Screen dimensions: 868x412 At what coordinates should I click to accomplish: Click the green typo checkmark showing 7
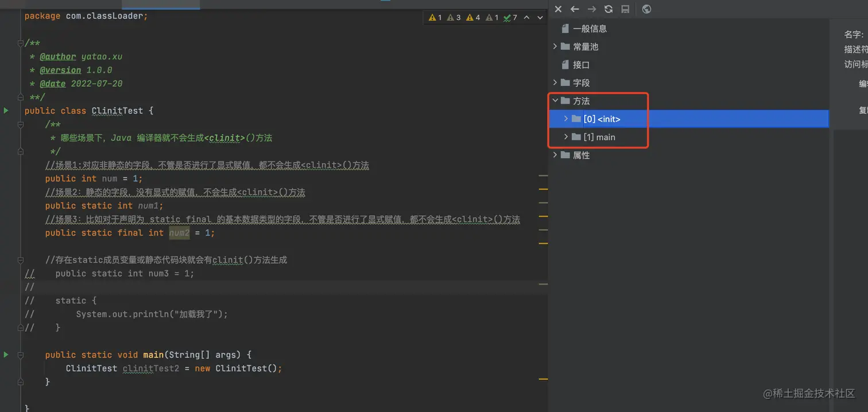coord(510,18)
